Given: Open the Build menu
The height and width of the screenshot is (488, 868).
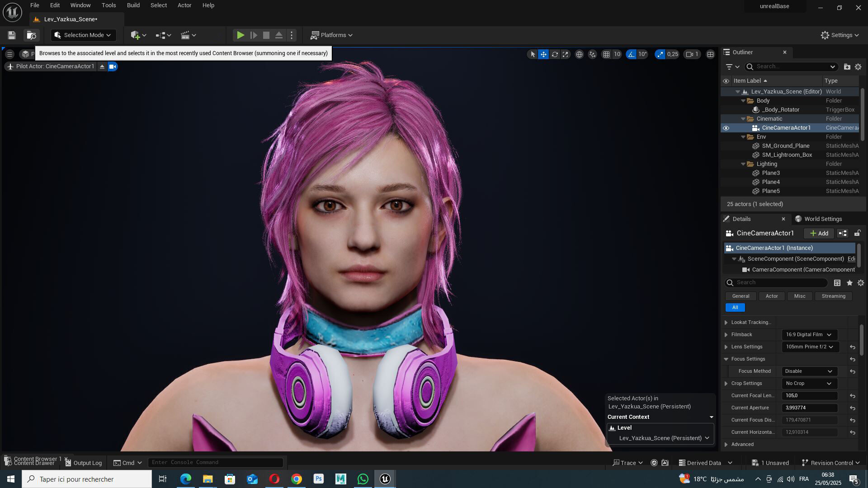Looking at the screenshot, I should point(133,5).
